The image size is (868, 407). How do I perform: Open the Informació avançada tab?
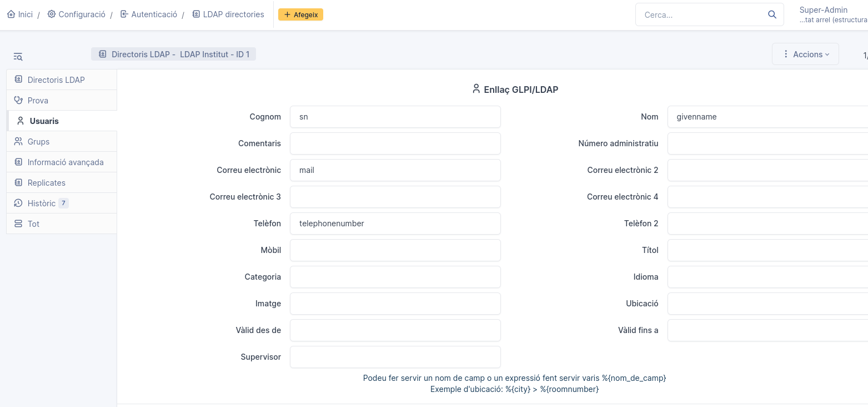[x=62, y=162]
